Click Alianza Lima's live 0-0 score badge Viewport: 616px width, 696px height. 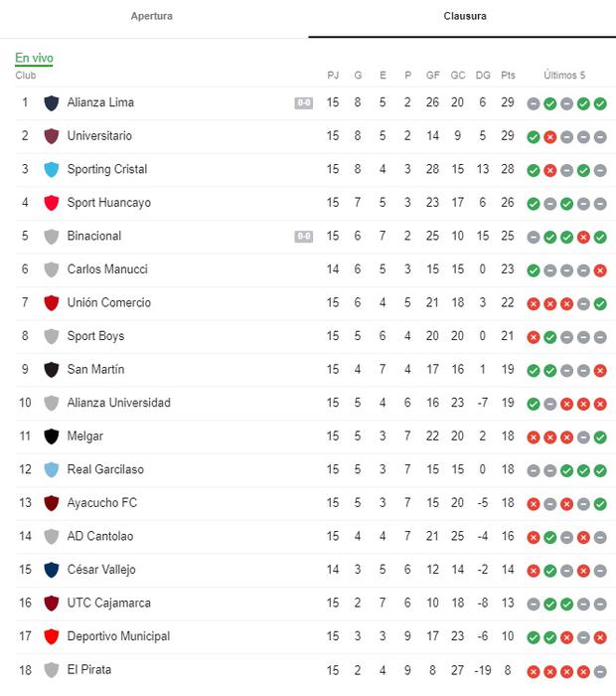pyautogui.click(x=303, y=102)
